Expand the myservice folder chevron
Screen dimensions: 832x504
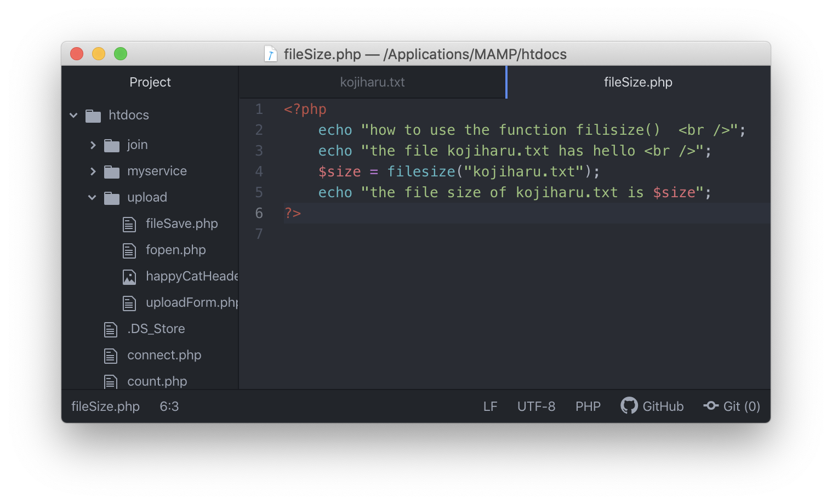coord(93,171)
